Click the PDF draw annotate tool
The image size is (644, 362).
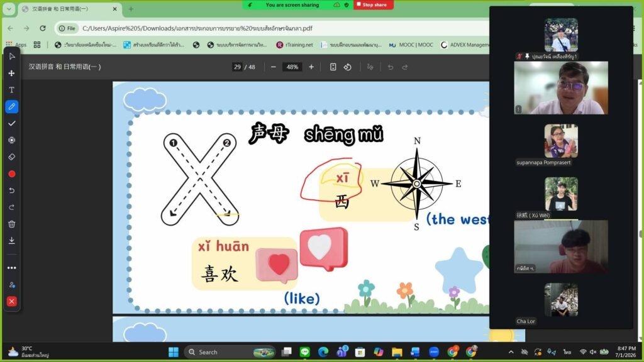pyautogui.click(x=370, y=67)
